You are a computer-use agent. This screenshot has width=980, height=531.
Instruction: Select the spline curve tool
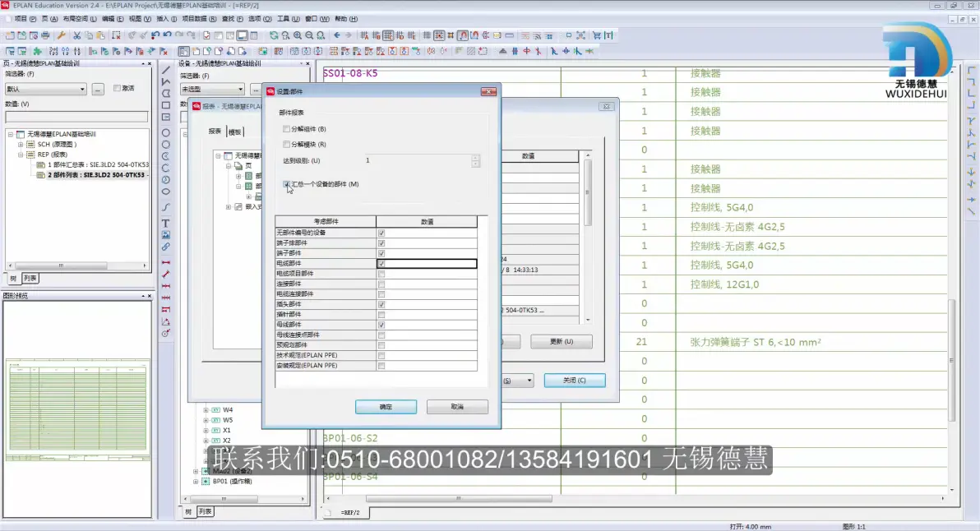165,207
